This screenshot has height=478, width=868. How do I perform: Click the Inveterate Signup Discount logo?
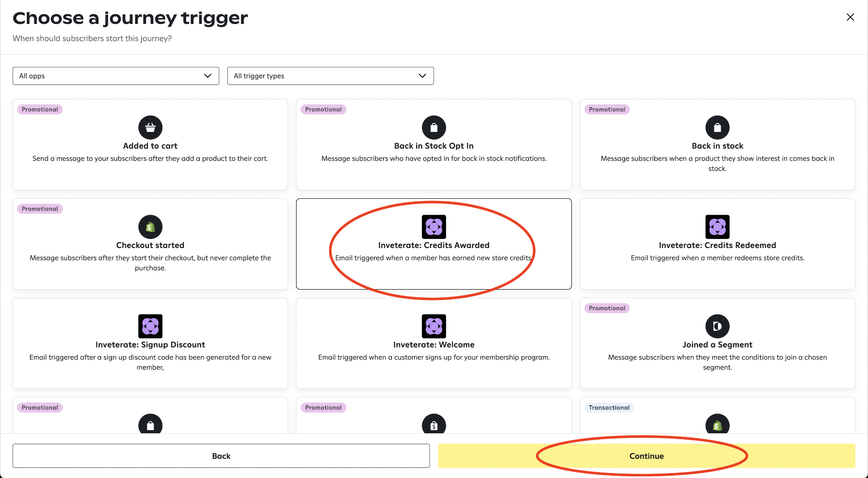pos(150,326)
